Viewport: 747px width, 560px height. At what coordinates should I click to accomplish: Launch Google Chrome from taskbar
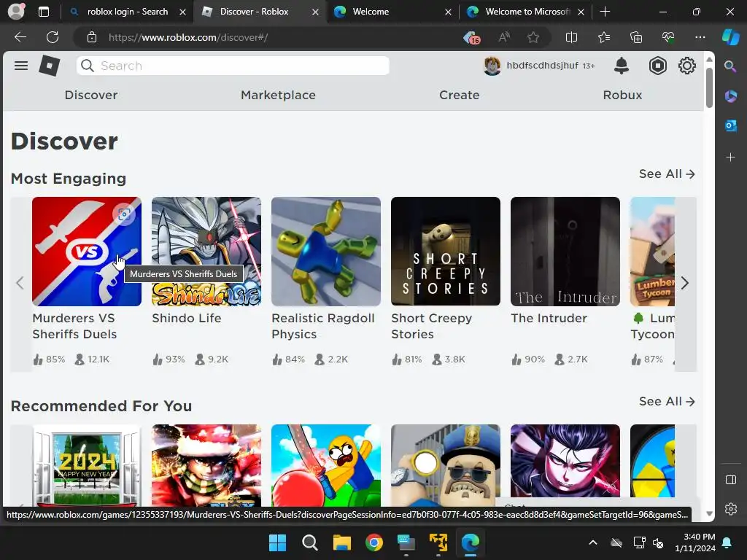click(x=374, y=542)
